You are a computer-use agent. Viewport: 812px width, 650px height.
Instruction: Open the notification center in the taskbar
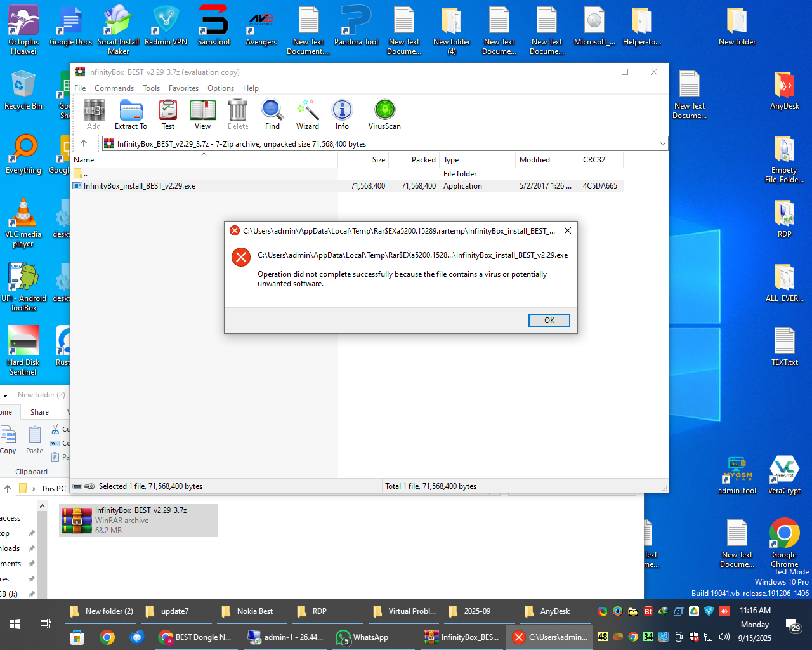pos(793,625)
